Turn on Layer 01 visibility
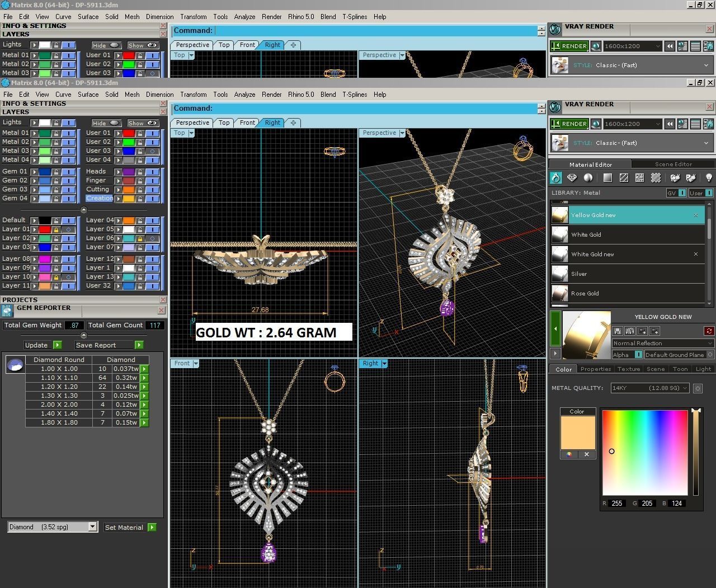716x588 pixels. (68, 229)
